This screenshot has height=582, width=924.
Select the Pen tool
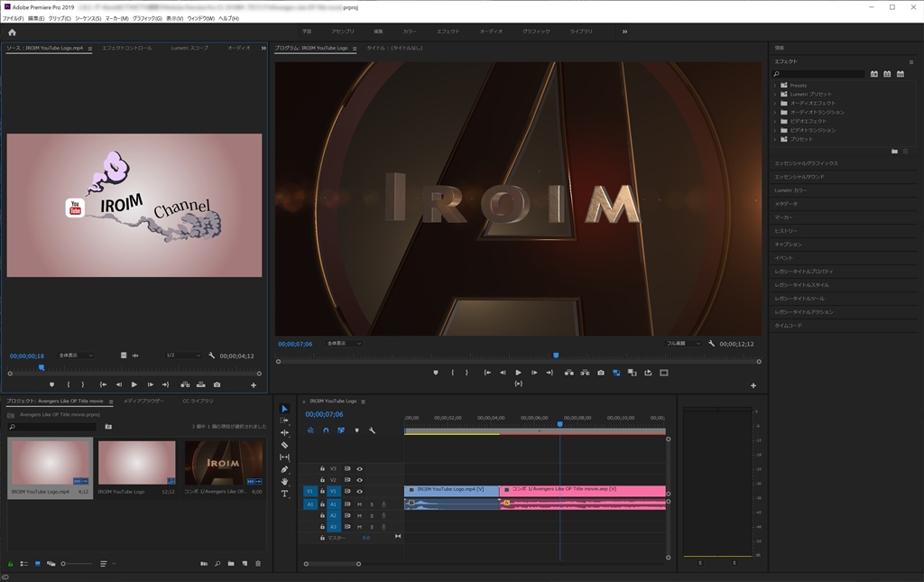click(285, 469)
